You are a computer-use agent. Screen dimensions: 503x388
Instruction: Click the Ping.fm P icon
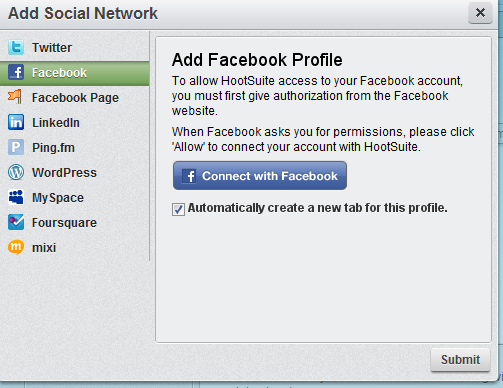(x=16, y=147)
